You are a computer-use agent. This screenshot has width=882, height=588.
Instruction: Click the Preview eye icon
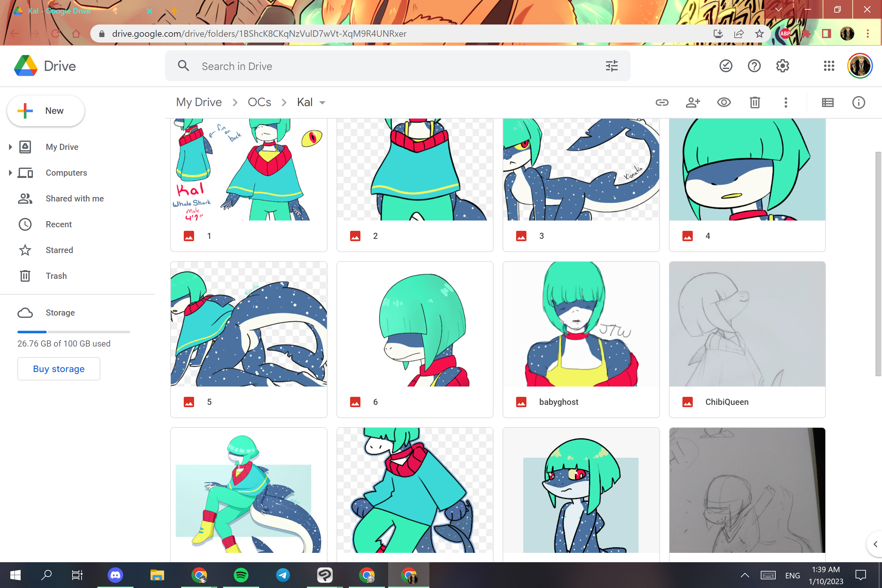[x=724, y=103]
